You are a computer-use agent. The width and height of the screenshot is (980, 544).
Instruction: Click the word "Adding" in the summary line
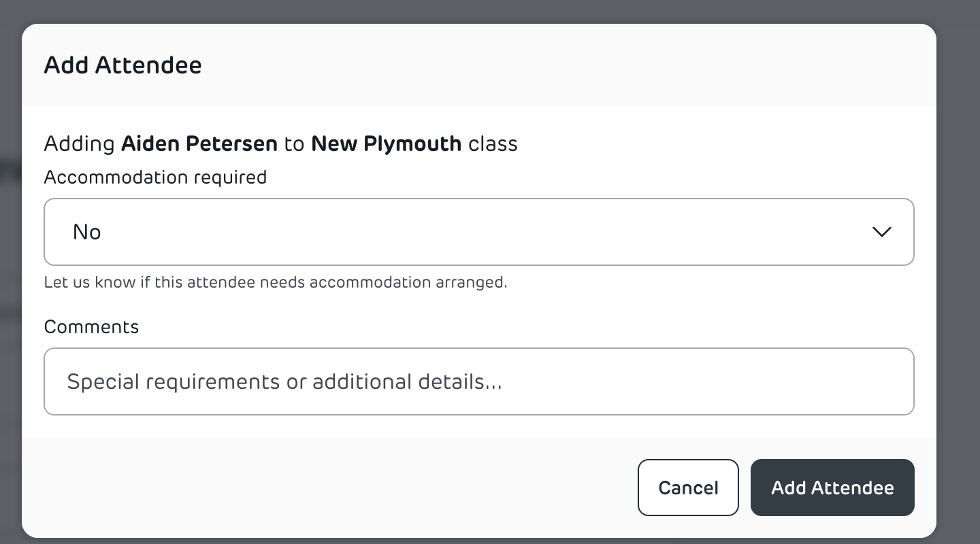pyautogui.click(x=79, y=144)
